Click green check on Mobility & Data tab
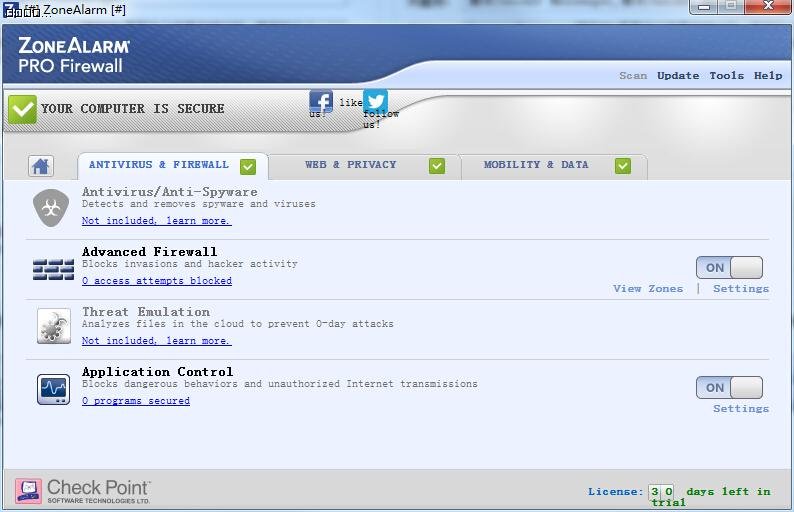Screen dimensions: 794x512 click(623, 166)
